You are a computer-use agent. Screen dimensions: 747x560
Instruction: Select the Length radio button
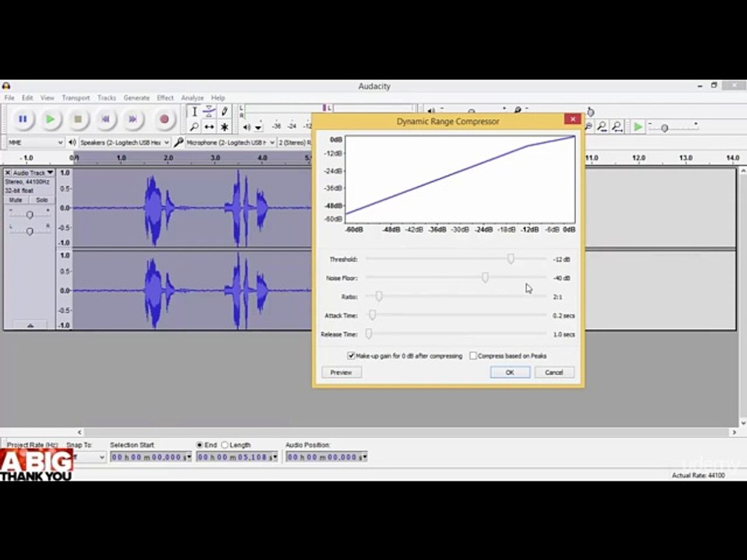225,445
